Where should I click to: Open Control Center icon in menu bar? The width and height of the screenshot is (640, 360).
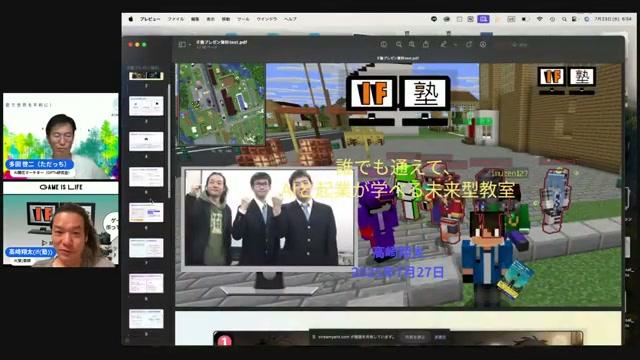tap(574, 19)
